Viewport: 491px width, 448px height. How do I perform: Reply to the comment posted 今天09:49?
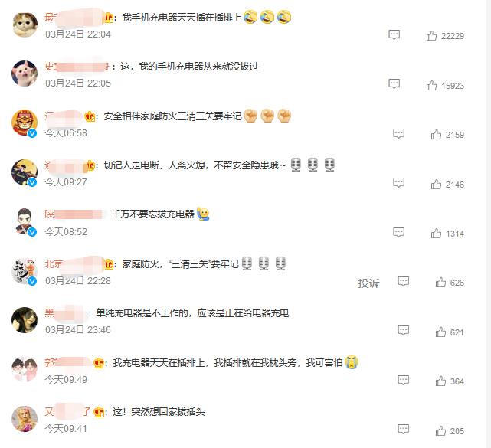tap(404, 380)
